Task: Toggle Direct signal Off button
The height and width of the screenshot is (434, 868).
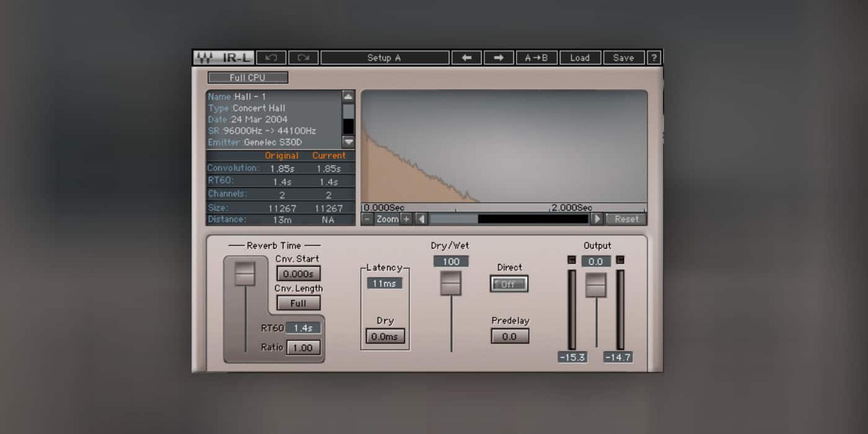Action: 508,284
